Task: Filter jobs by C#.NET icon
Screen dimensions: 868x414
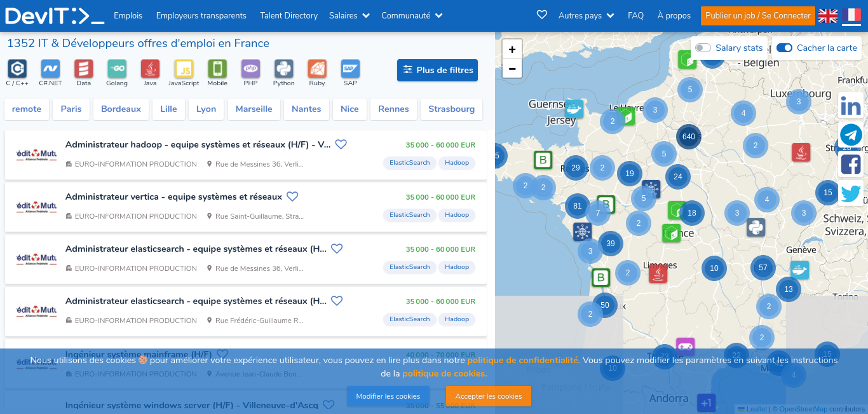Action: (50, 69)
